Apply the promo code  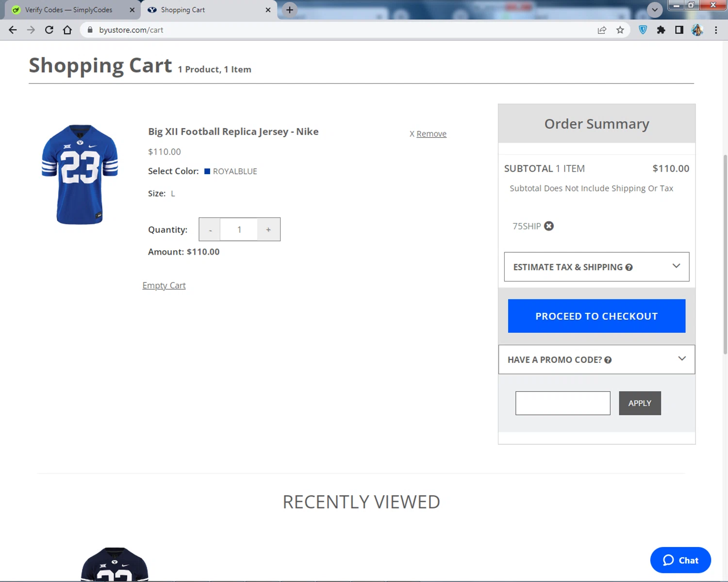(640, 403)
